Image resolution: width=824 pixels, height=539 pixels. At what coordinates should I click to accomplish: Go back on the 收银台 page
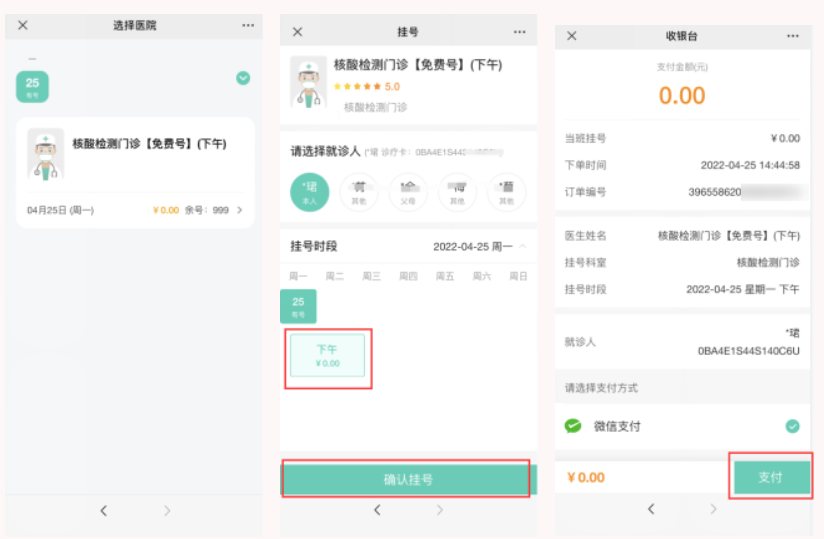pos(651,509)
